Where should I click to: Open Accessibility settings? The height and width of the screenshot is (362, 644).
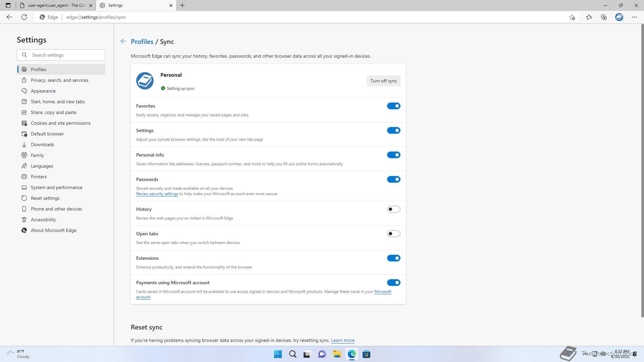click(61, 220)
